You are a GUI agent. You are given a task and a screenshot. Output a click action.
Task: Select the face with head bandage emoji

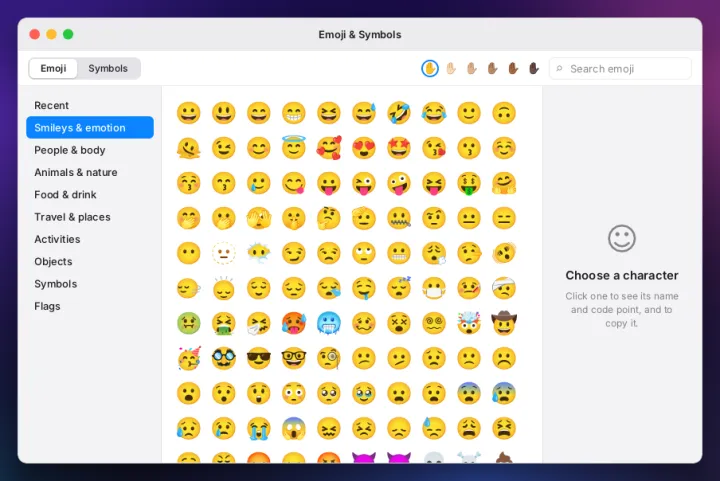click(504, 288)
